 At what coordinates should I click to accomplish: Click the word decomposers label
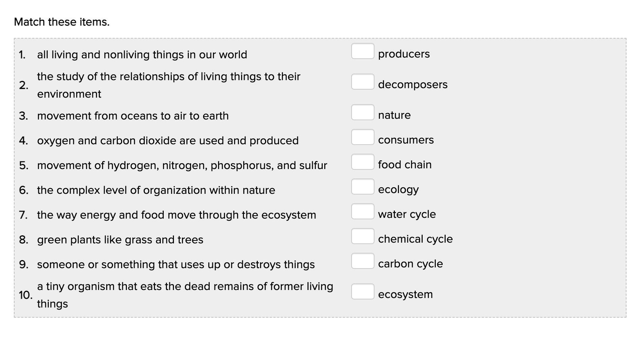click(413, 85)
